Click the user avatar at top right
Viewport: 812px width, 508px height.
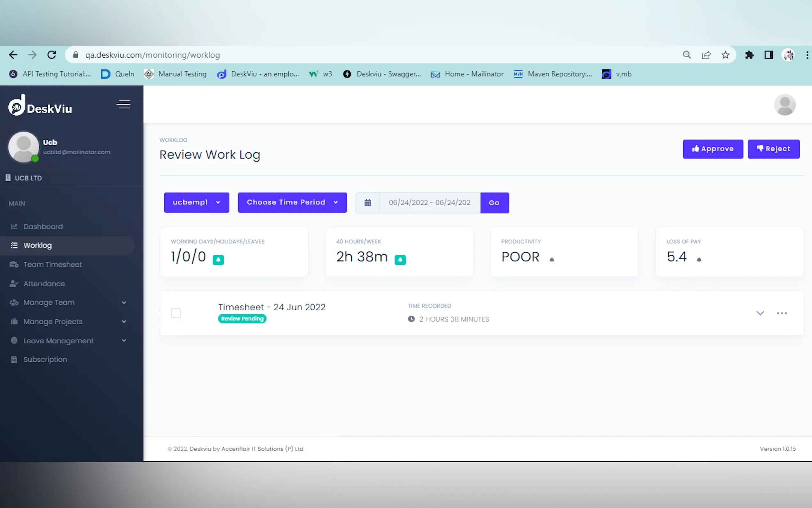(784, 105)
